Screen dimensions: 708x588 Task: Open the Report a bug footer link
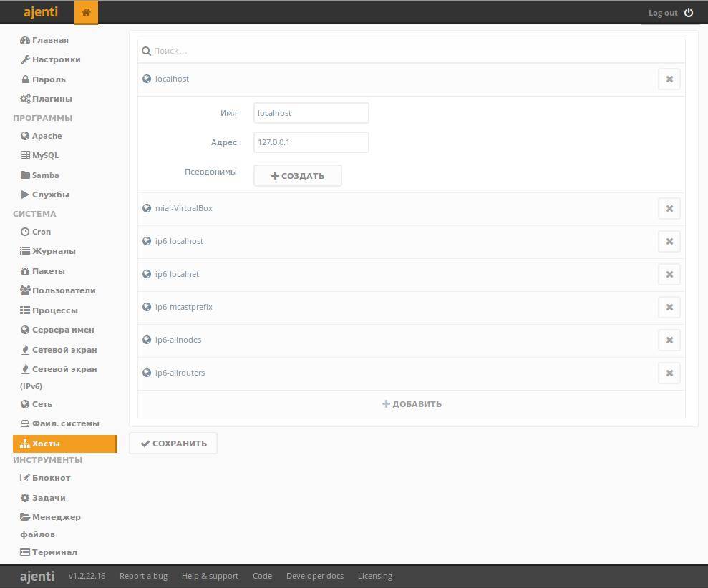point(143,576)
